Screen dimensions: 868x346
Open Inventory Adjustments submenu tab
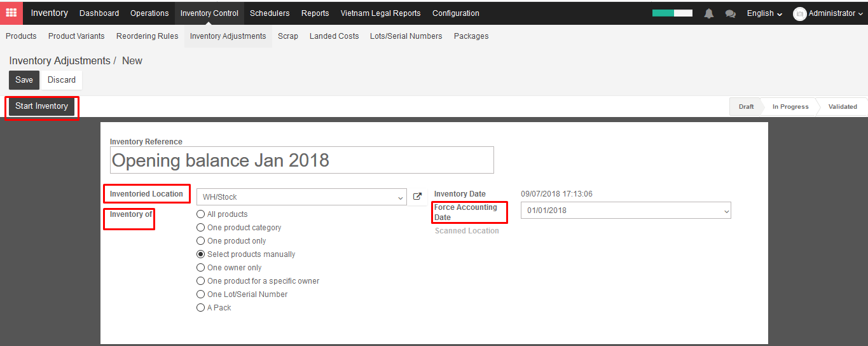pyautogui.click(x=228, y=36)
